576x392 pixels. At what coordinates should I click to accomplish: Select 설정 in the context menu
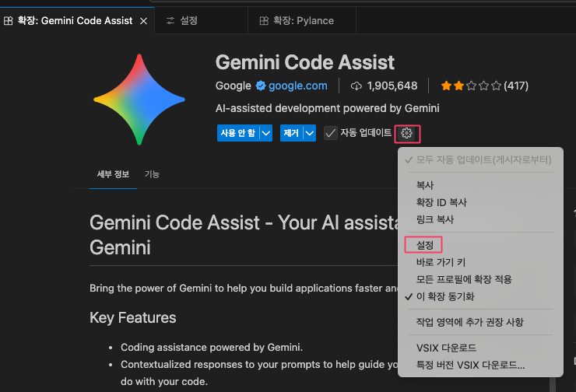tap(480, 245)
